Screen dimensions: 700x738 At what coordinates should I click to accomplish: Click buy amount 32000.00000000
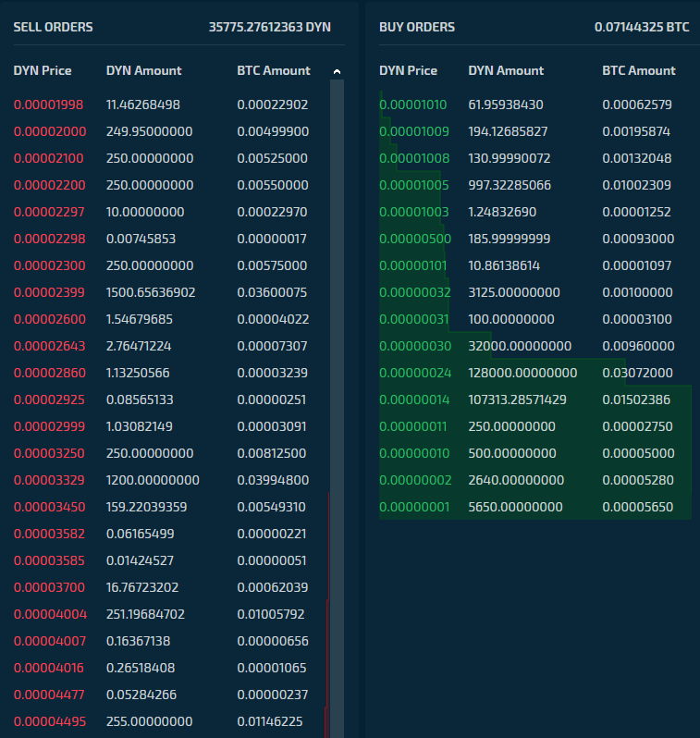coord(520,346)
